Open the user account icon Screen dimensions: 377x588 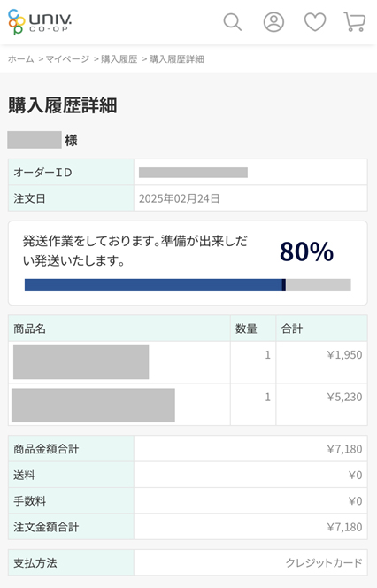click(273, 22)
